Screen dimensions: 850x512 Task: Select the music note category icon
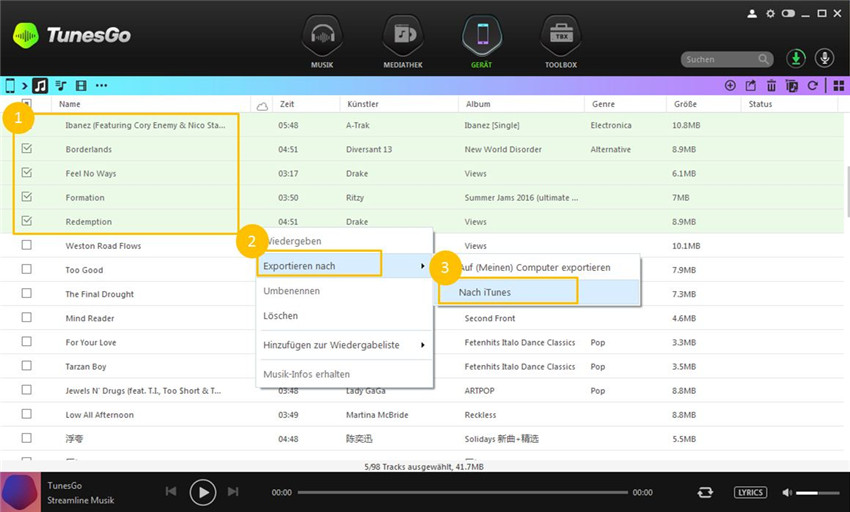tap(40, 85)
